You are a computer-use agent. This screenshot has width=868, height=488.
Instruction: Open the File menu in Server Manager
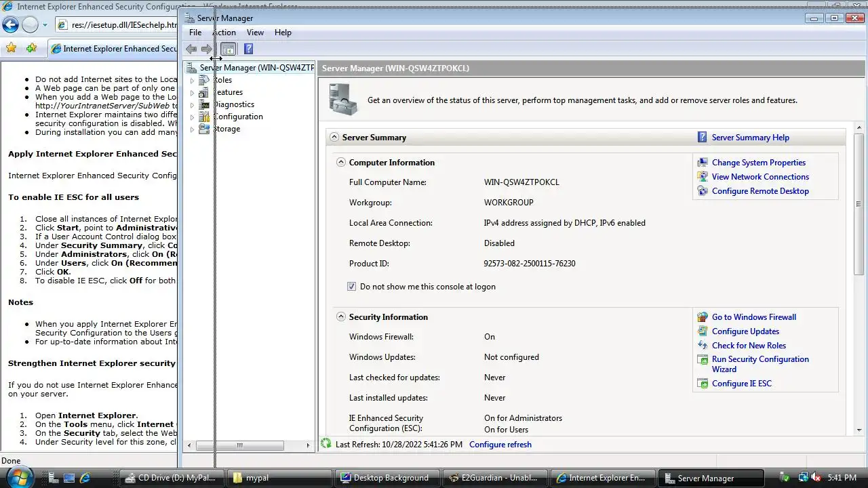click(x=195, y=33)
